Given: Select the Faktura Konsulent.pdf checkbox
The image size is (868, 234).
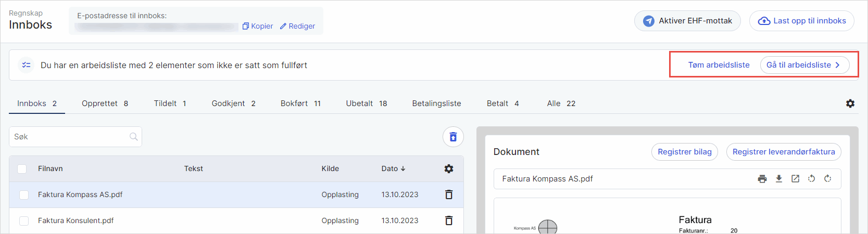Looking at the screenshot, I should click(x=24, y=221).
